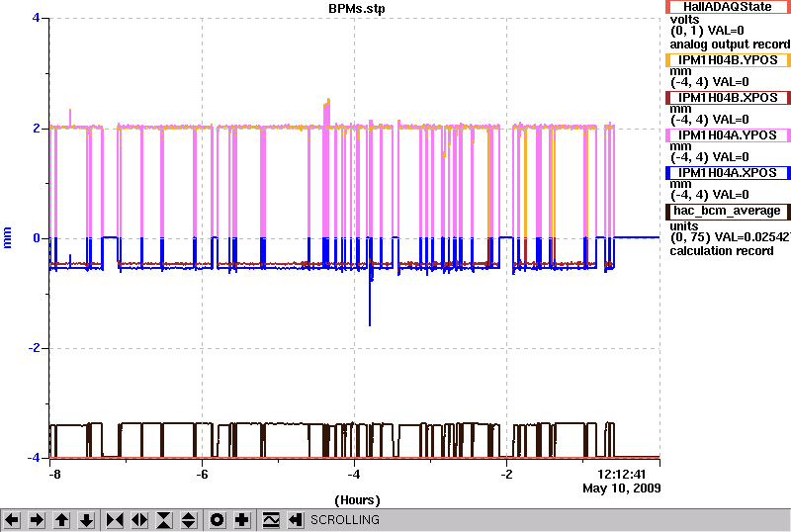Click the circle auto-scale button

(x=218, y=520)
